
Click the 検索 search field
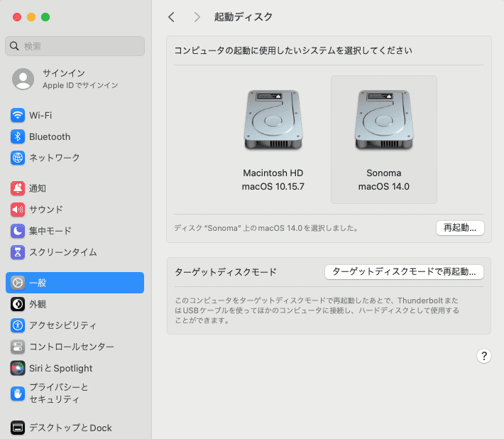75,46
